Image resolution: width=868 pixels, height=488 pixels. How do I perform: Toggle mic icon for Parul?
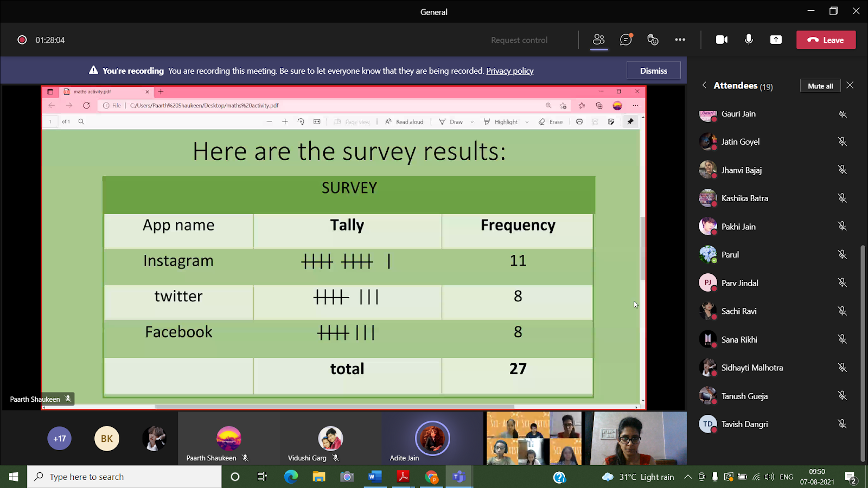tap(842, 254)
